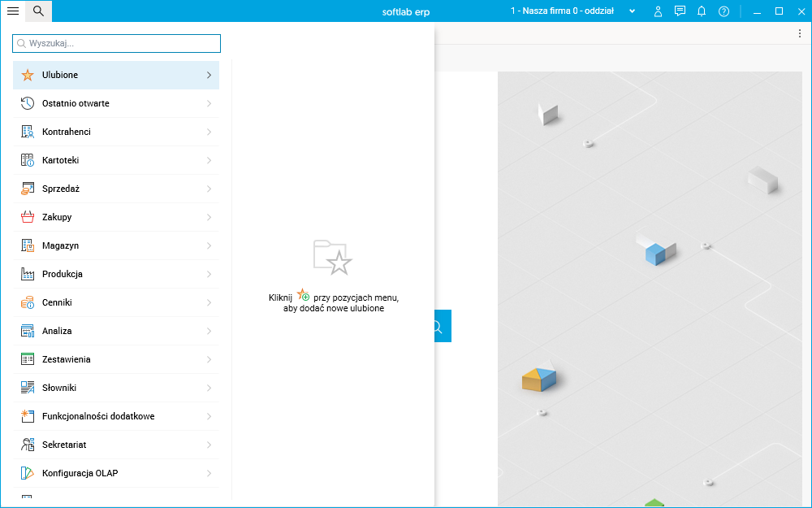Expand the Produkcja chevron

(209, 274)
